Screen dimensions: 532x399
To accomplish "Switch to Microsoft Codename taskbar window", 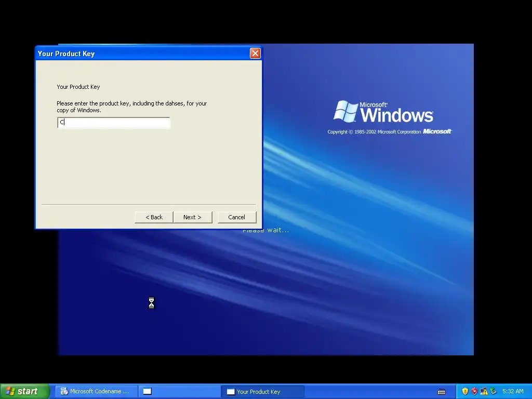I will [x=96, y=391].
